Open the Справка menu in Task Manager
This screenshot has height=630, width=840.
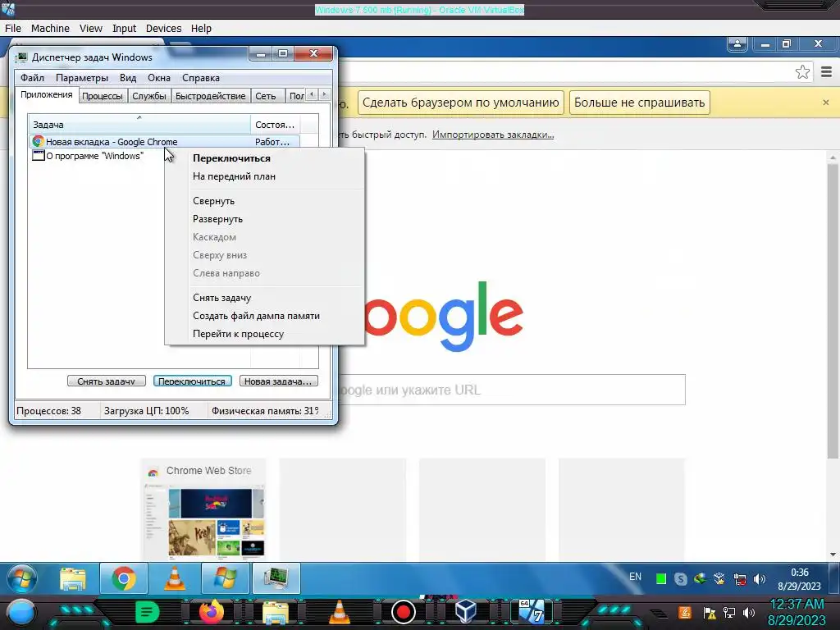[x=201, y=78]
